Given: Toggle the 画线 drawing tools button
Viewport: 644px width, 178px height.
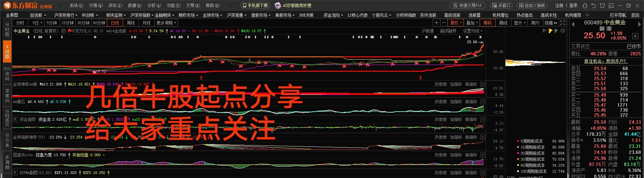Looking at the screenshot, I should [x=503, y=23].
